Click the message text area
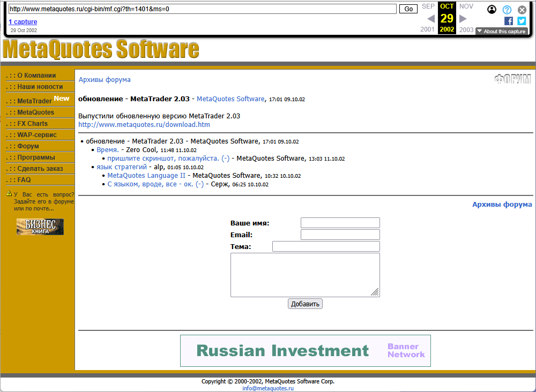This screenshot has height=392, width=536. [x=306, y=275]
